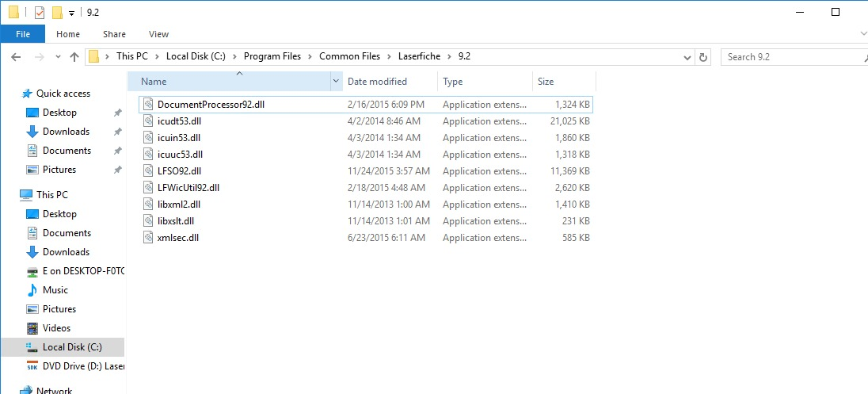Go back with the Back arrow
The height and width of the screenshot is (394, 868).
click(16, 57)
